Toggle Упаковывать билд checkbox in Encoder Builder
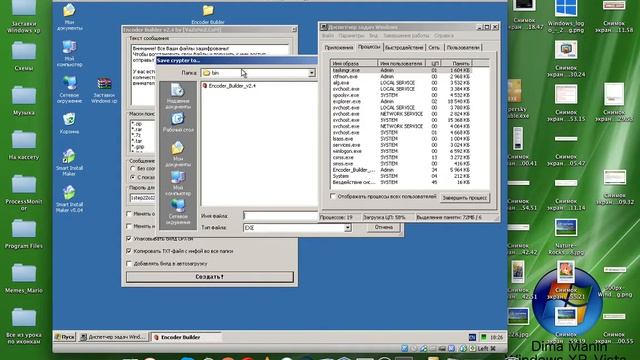Image resolution: width=640 pixels, height=360 pixels. coord(129,238)
